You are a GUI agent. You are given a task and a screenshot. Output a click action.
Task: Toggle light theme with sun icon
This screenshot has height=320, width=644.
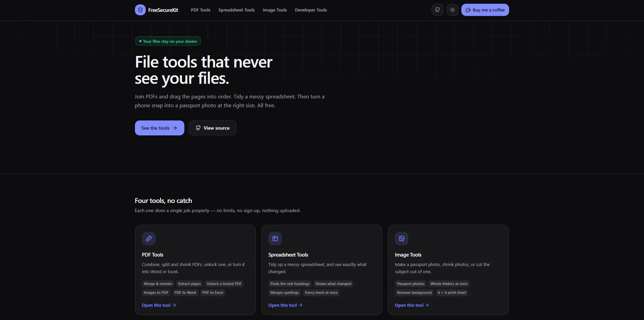tap(452, 10)
